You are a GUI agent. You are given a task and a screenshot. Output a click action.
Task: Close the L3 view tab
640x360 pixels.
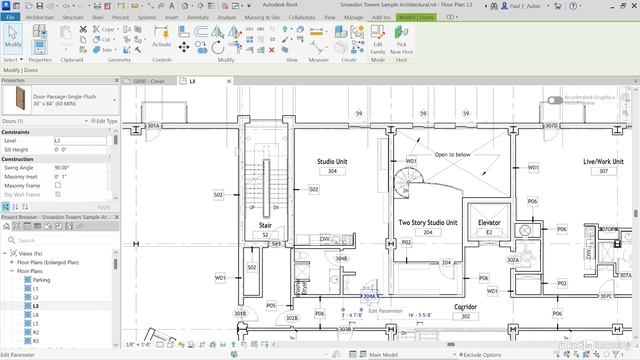[x=229, y=81]
